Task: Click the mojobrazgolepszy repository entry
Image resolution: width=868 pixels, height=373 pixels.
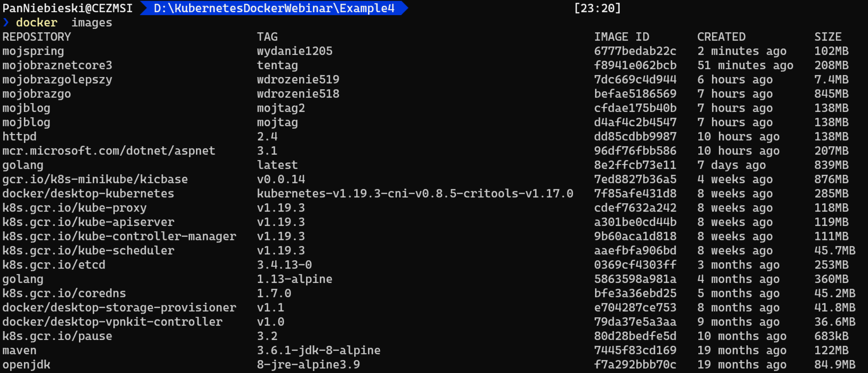Action: 57,80
